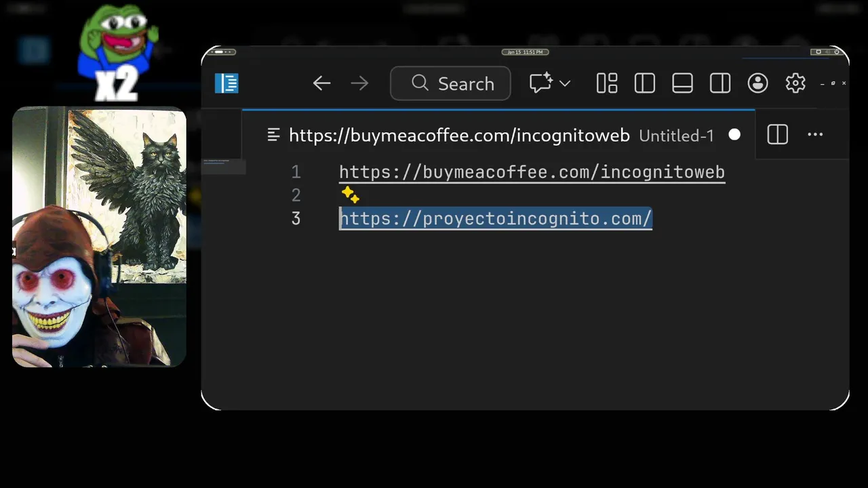The image size is (868, 488).
Task: Click line number 1 in gutter
Action: (x=296, y=172)
